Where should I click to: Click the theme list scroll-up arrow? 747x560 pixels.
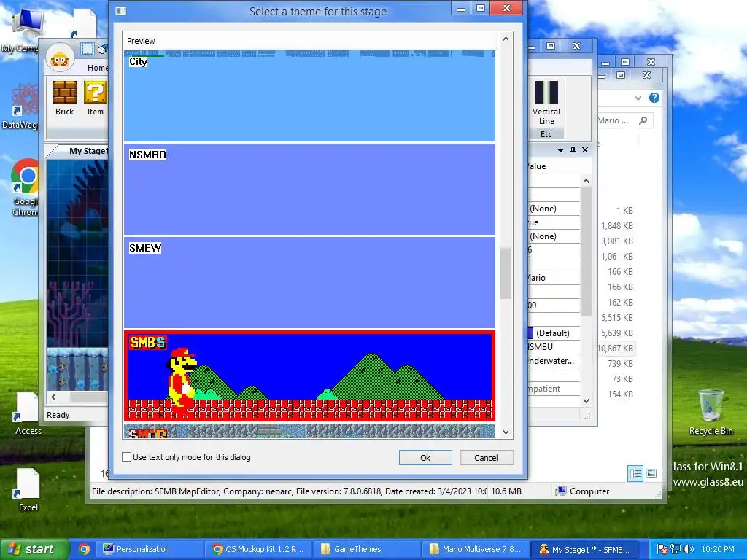pos(506,39)
